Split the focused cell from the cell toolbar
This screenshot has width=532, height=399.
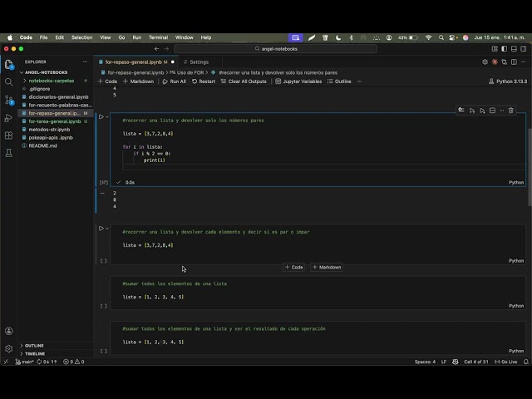pyautogui.click(x=492, y=111)
